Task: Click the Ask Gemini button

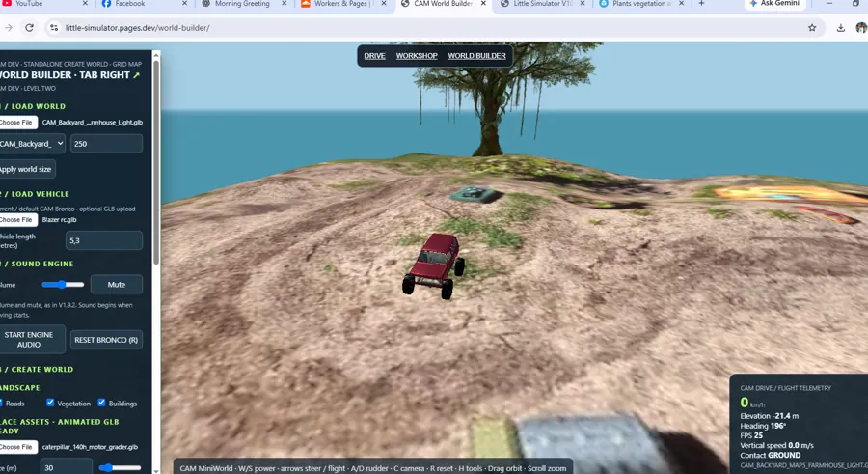Action: coord(775,4)
